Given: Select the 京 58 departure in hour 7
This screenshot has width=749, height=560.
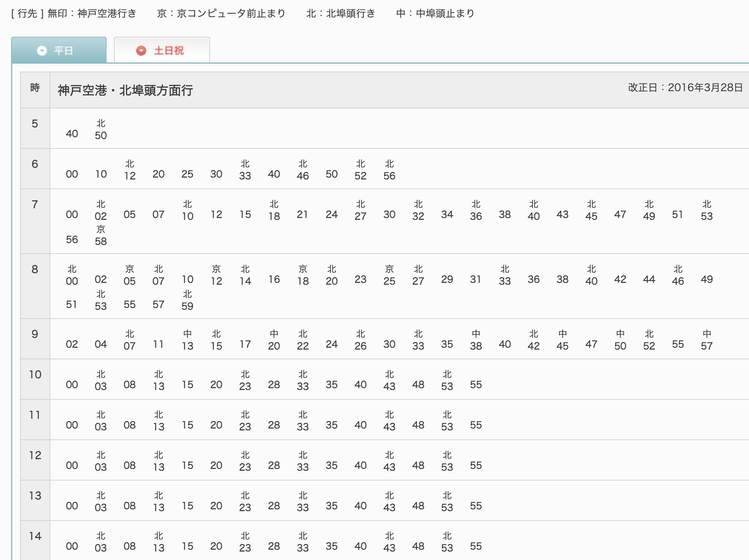Looking at the screenshot, I should point(101,235).
